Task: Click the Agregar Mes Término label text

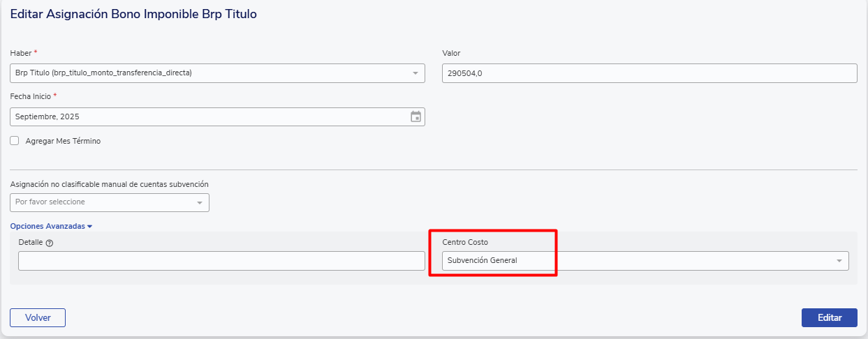Action: click(x=63, y=141)
